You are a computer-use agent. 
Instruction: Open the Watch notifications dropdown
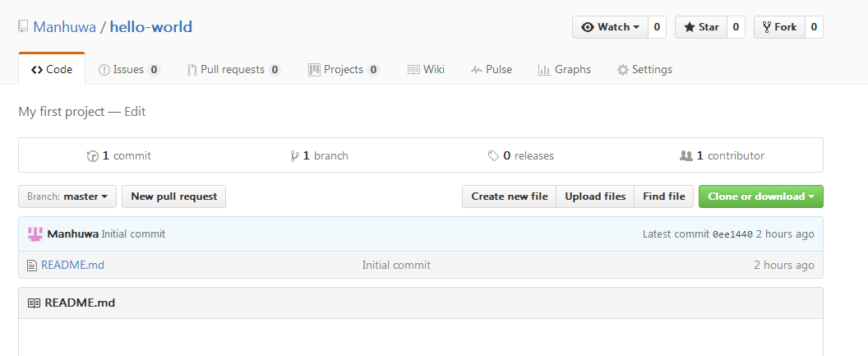610,27
